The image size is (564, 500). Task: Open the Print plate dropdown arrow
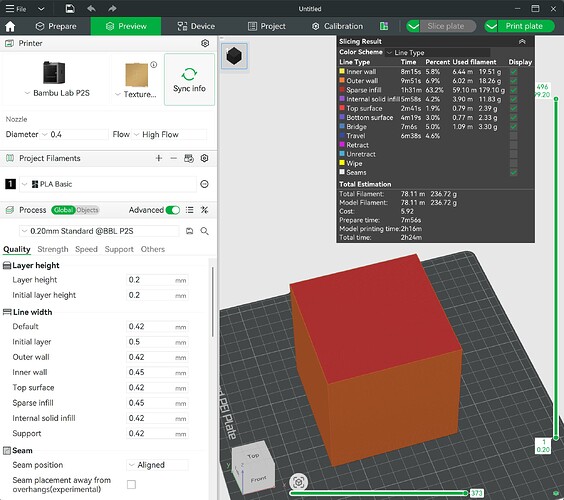[491, 26]
